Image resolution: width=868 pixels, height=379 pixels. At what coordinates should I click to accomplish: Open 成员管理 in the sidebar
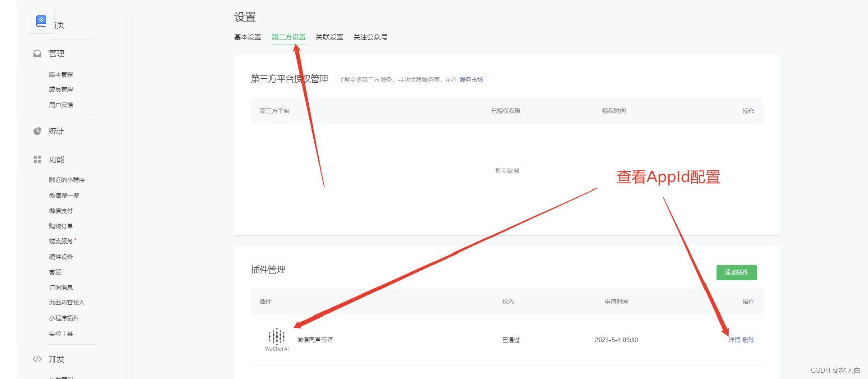point(61,90)
